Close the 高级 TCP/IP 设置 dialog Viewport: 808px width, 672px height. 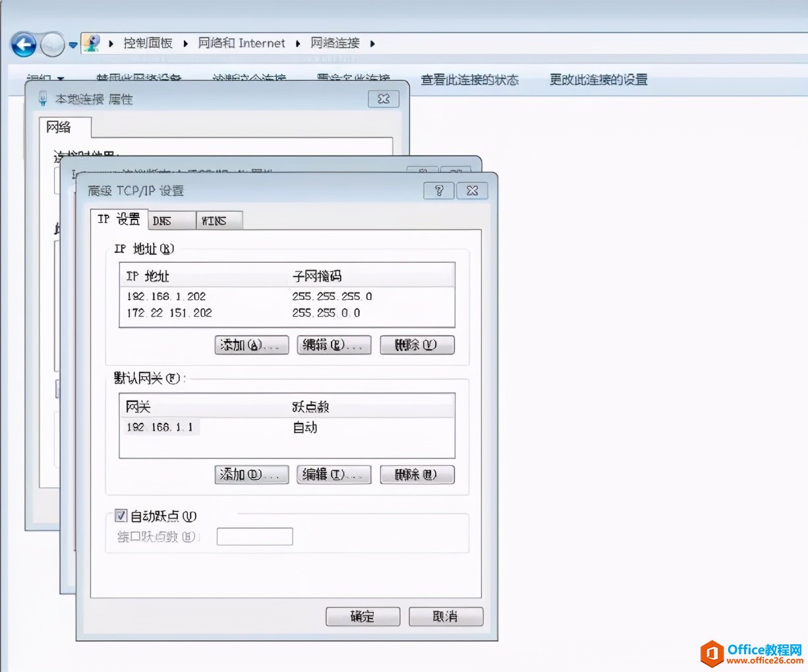pos(473,190)
